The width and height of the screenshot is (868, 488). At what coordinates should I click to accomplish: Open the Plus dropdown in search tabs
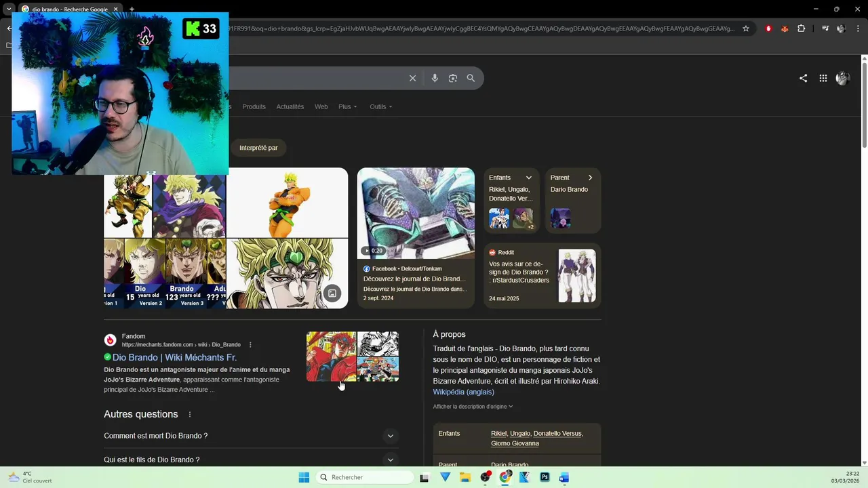[x=347, y=106]
